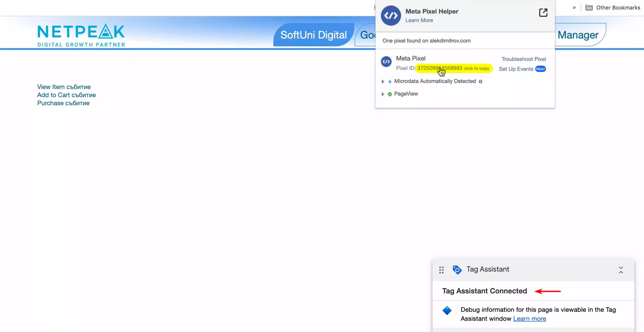Viewport: 644px width, 332px height.
Task: Open the Tag Assistant Learn more link
Action: pos(530,319)
